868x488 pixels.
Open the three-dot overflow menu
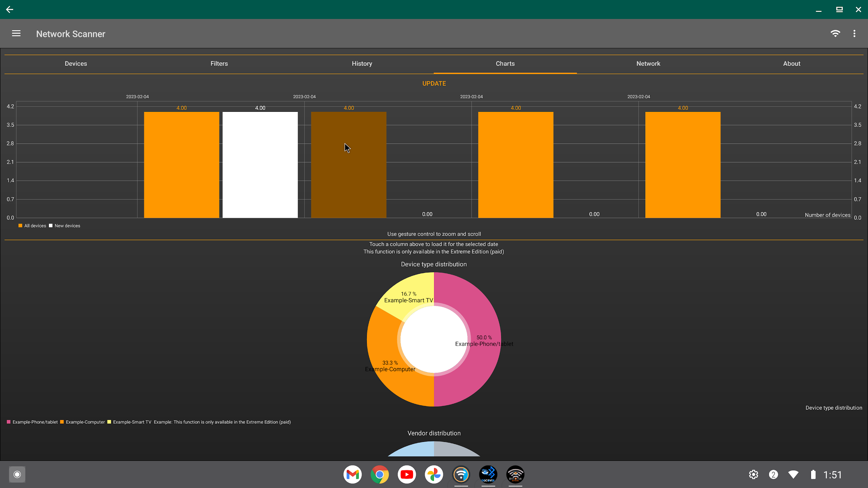(854, 34)
